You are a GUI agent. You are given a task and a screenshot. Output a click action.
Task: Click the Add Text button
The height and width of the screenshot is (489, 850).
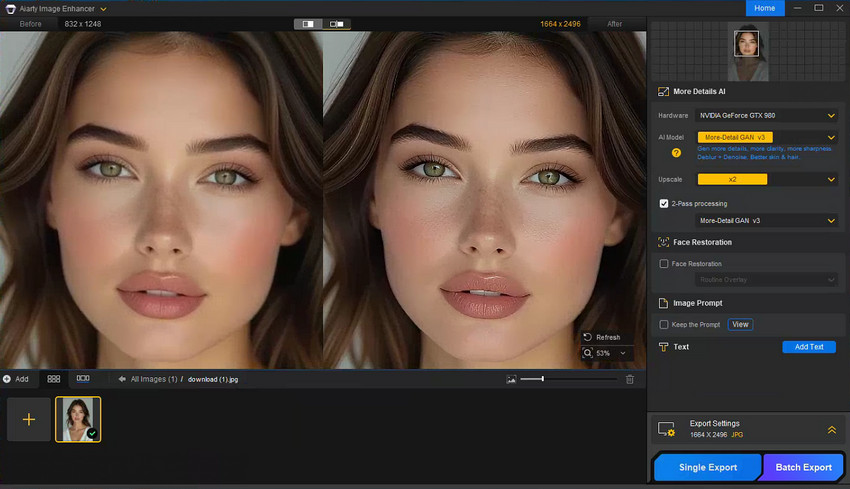click(808, 347)
